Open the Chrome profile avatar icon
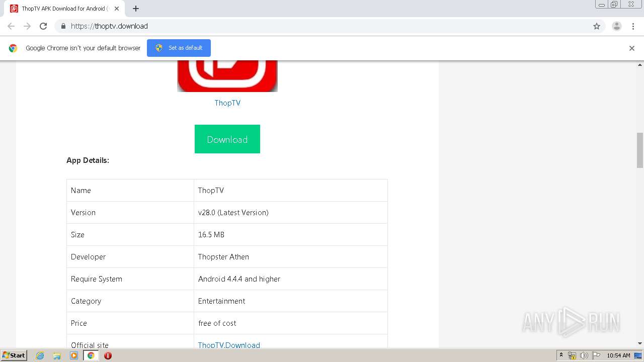Image resolution: width=644 pixels, height=362 pixels. click(x=617, y=26)
